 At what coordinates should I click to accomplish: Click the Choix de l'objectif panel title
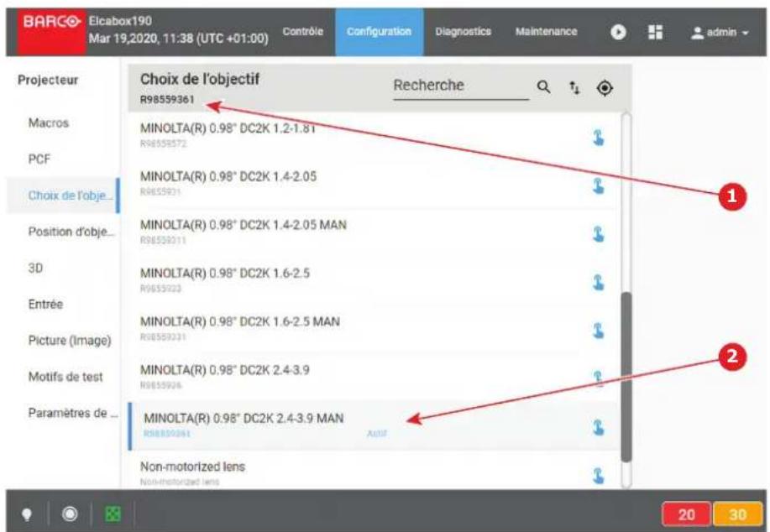coord(199,79)
